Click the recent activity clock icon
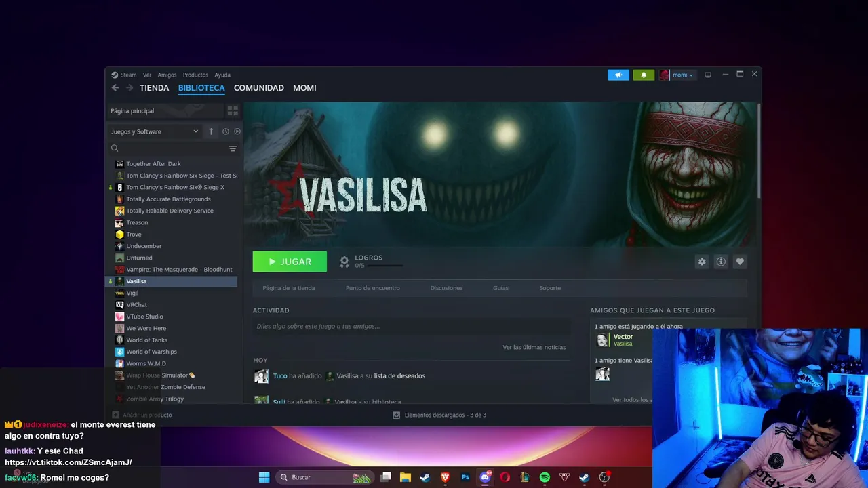The height and width of the screenshot is (488, 868). (226, 131)
